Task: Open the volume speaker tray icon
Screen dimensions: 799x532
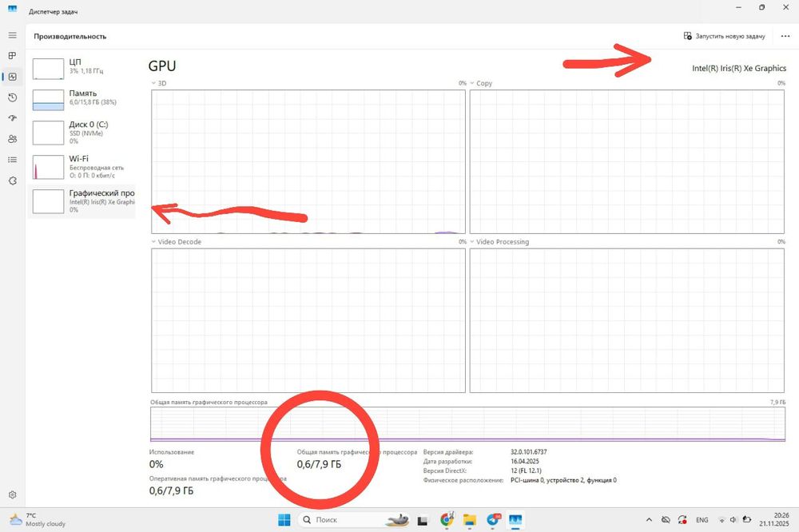Action: [733, 520]
